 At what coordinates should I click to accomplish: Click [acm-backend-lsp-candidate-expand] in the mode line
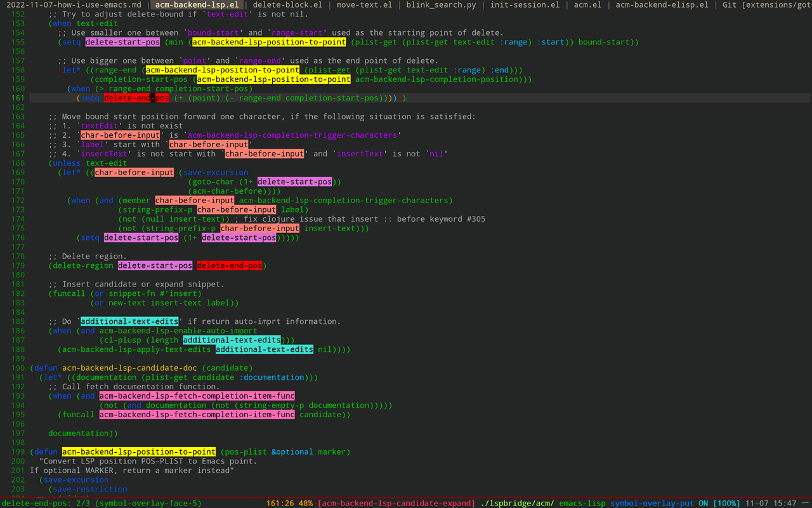396,504
